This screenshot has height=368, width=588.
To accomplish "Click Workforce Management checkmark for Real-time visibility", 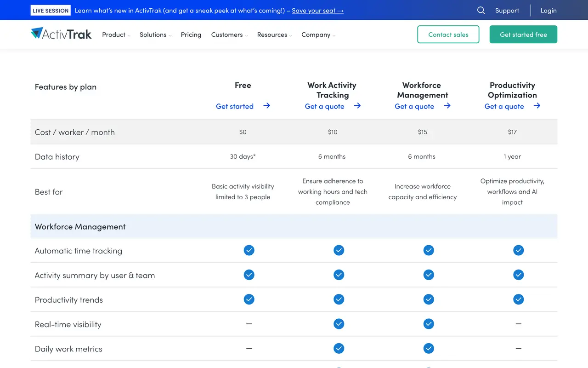I will 429,324.
